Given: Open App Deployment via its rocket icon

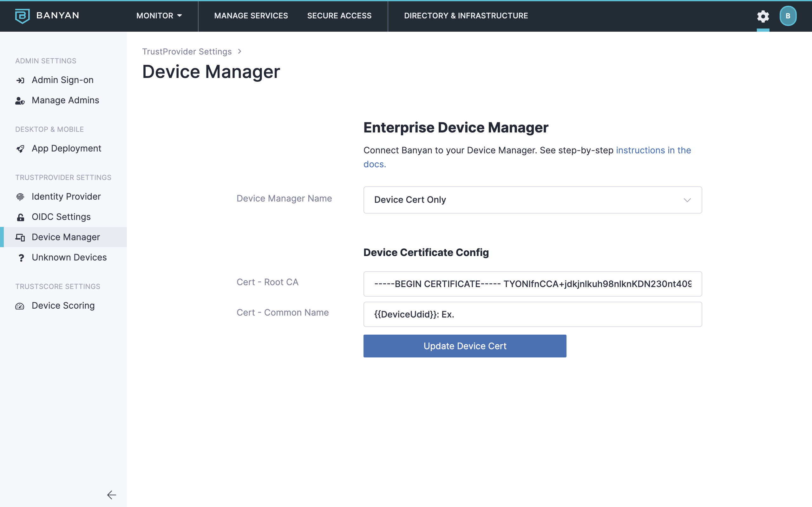Looking at the screenshot, I should 21,149.
